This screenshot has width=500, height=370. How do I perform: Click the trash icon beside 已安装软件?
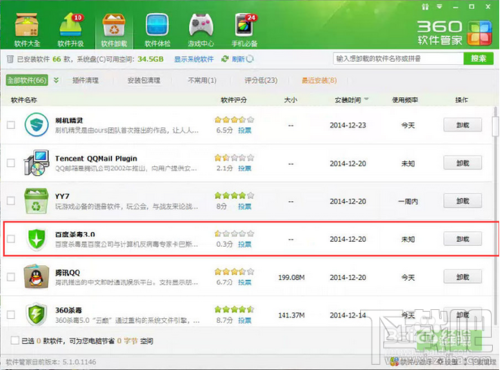(10, 59)
